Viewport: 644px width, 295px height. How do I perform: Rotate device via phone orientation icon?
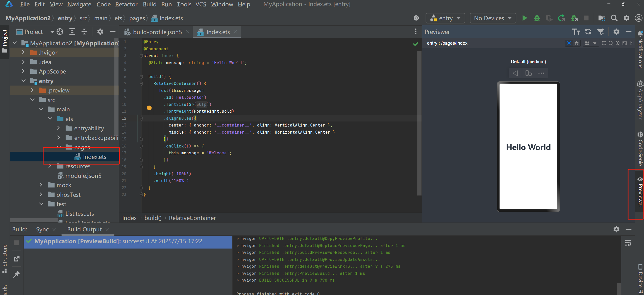[x=528, y=73]
